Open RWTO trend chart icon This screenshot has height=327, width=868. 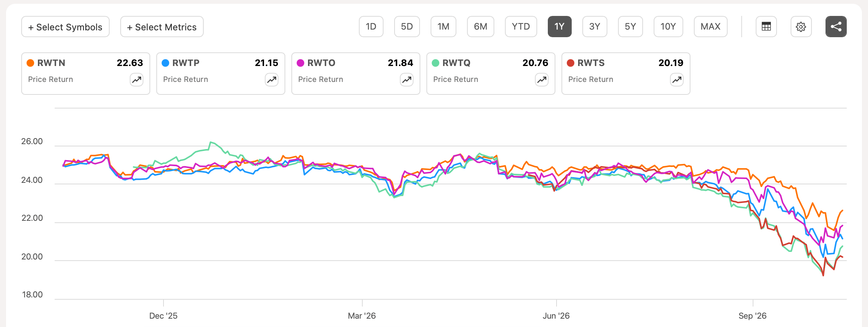[407, 80]
